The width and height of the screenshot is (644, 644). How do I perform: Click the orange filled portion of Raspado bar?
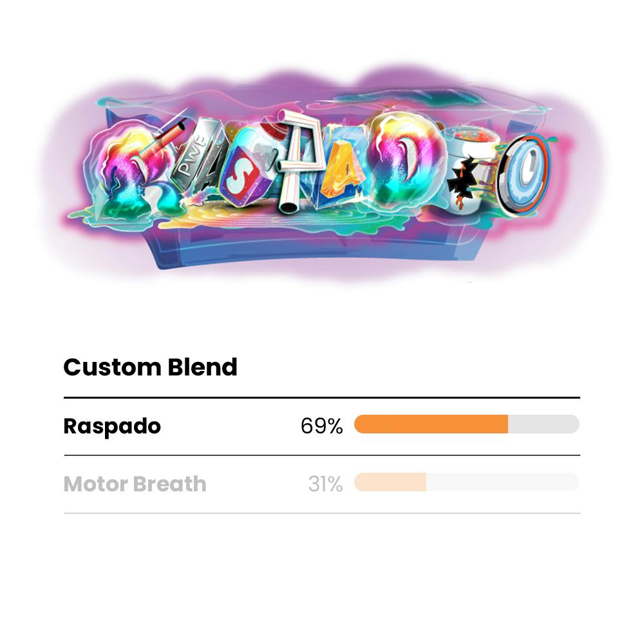coord(430,424)
